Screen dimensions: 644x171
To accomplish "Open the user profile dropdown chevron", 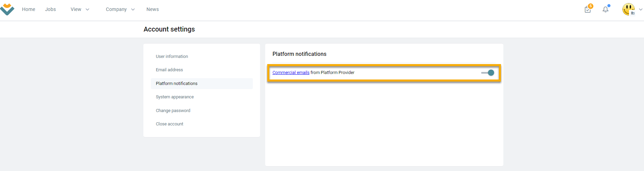I will [641, 10].
